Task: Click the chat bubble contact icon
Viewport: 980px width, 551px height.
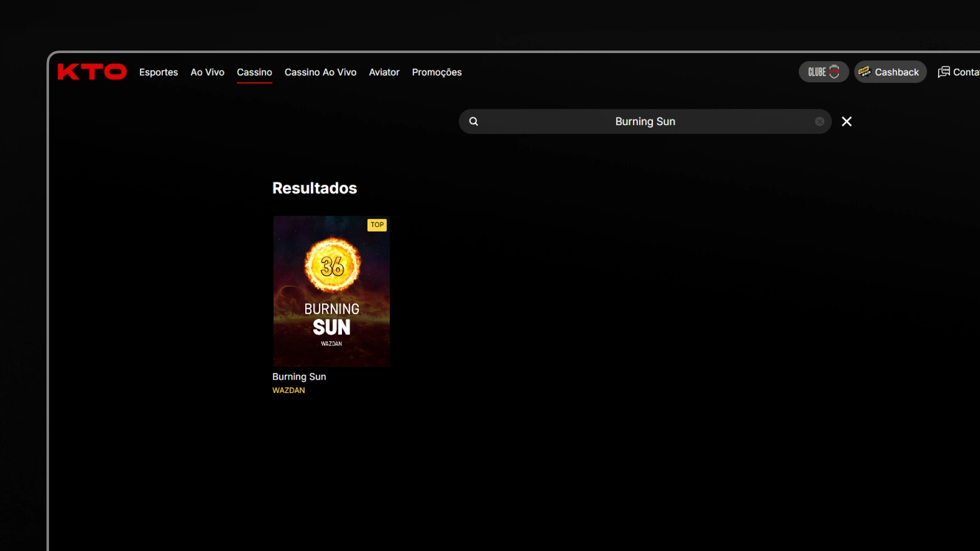Action: (944, 72)
